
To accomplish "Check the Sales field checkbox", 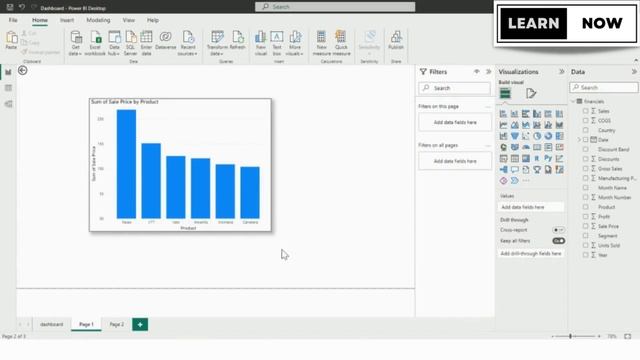I will tap(586, 111).
